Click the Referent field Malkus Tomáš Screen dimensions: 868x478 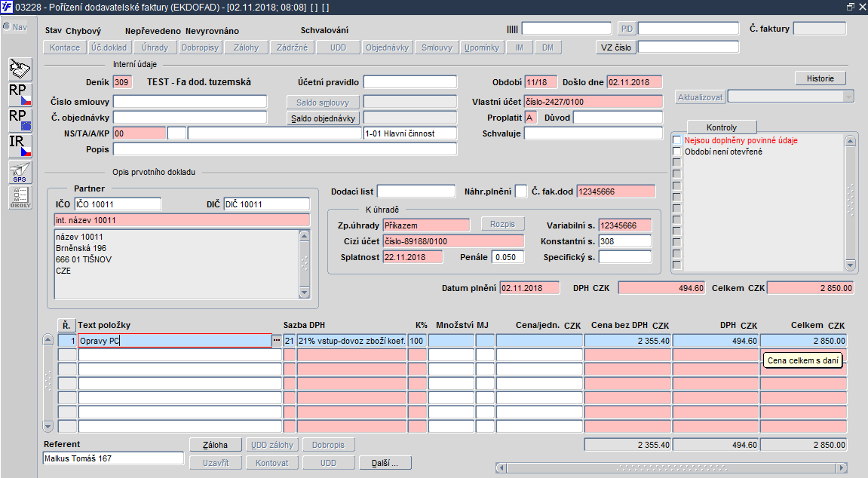pyautogui.click(x=113, y=458)
